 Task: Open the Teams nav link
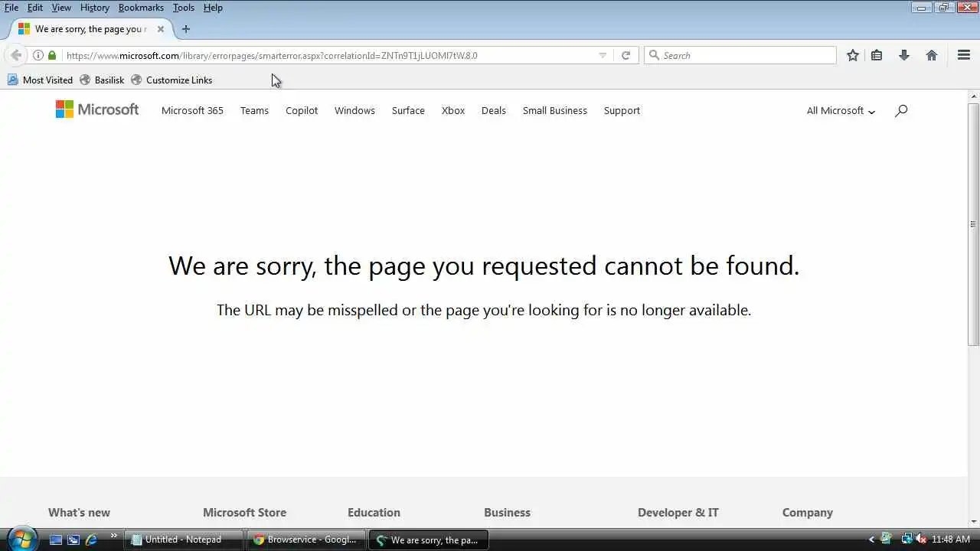coord(254,110)
